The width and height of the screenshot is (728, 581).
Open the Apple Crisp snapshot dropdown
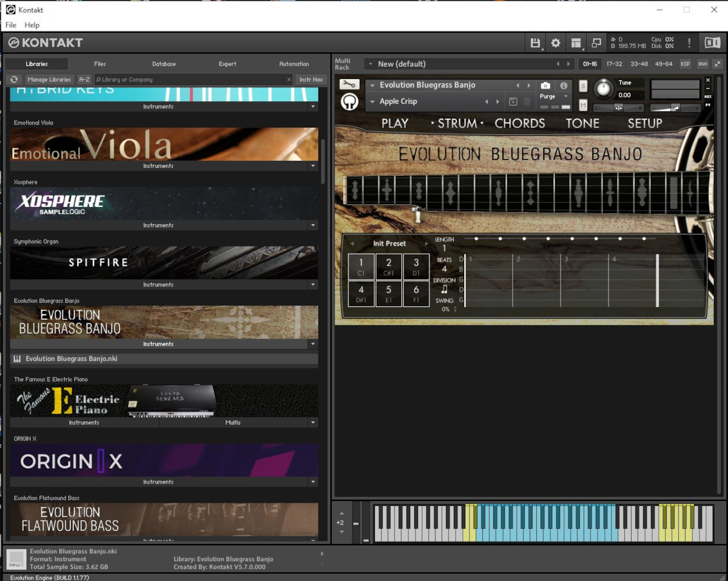click(x=372, y=101)
